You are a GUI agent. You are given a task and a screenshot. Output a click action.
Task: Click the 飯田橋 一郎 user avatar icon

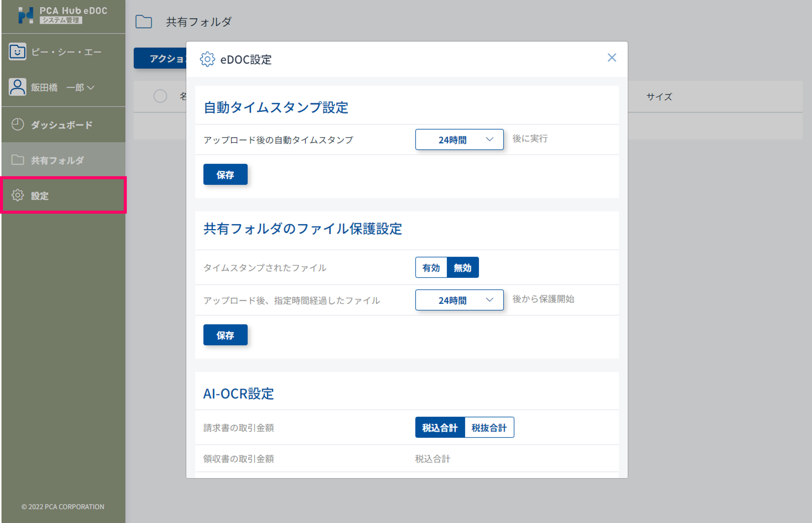(17, 87)
